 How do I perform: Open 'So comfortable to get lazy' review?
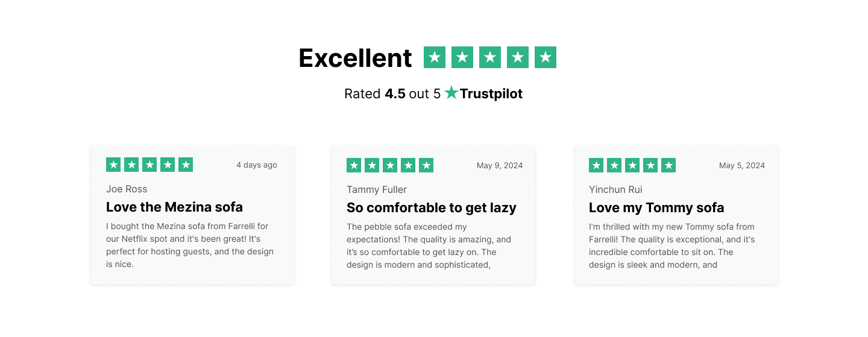coord(431,207)
